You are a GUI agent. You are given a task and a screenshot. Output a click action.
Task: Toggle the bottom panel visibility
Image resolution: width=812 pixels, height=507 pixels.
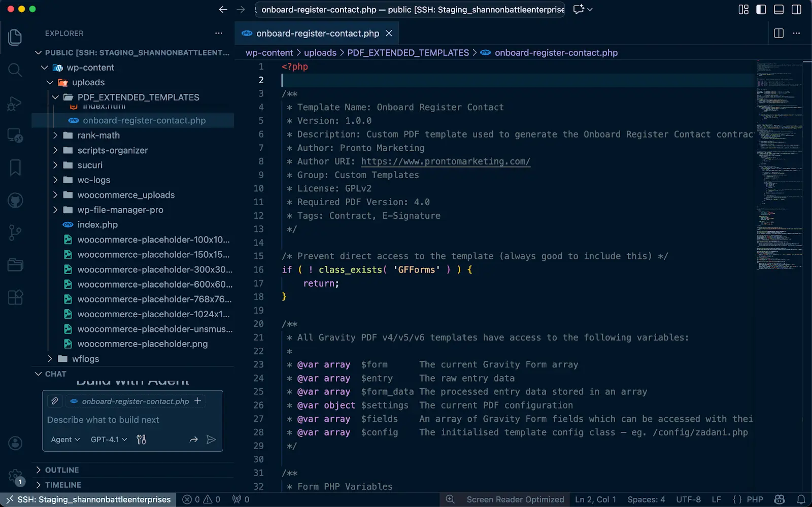779,10
